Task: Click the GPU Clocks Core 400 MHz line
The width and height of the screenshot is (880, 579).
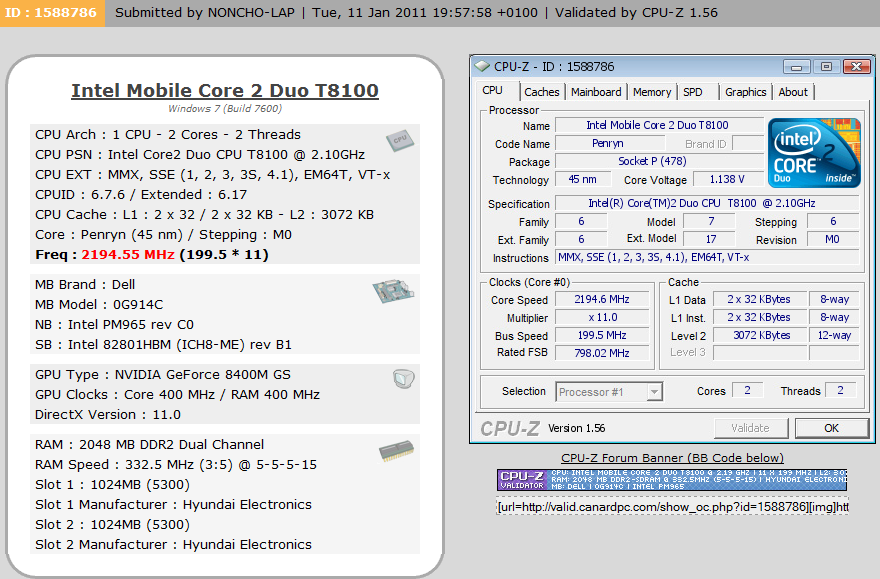Action: tap(177, 395)
